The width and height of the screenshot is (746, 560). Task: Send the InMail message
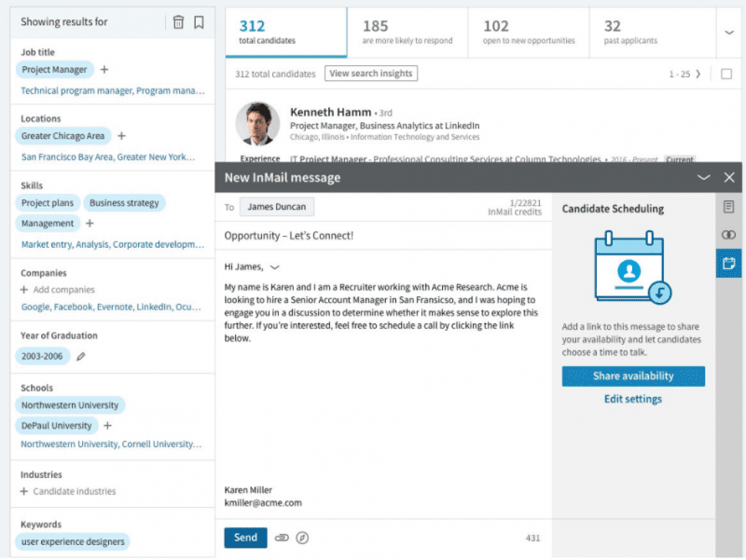(x=245, y=538)
